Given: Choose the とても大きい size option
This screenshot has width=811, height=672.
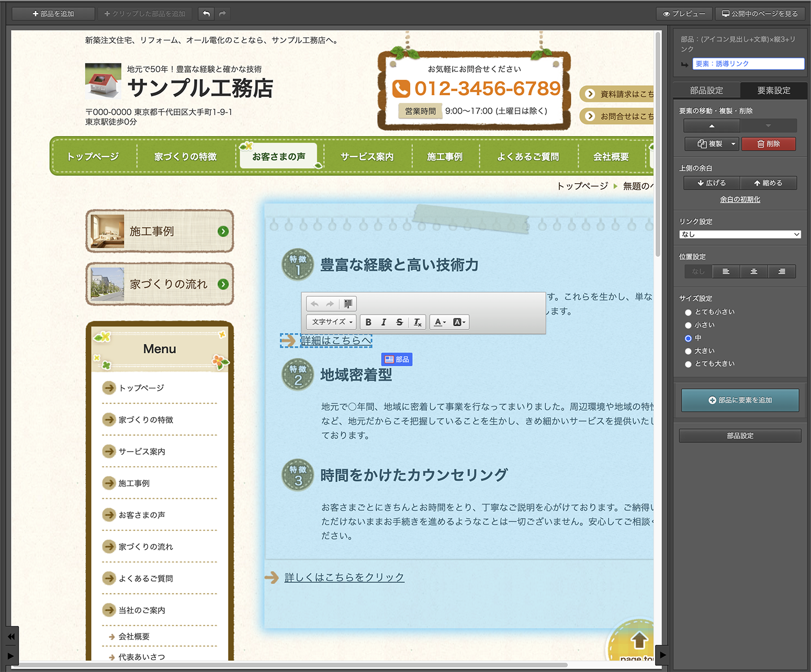Looking at the screenshot, I should [x=688, y=364].
